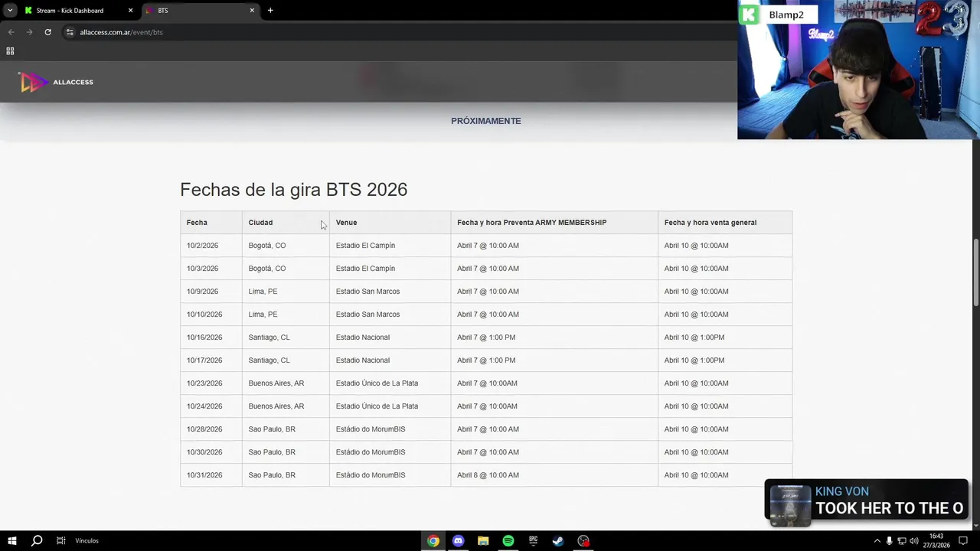Select the BTS browser tab

coord(201,11)
